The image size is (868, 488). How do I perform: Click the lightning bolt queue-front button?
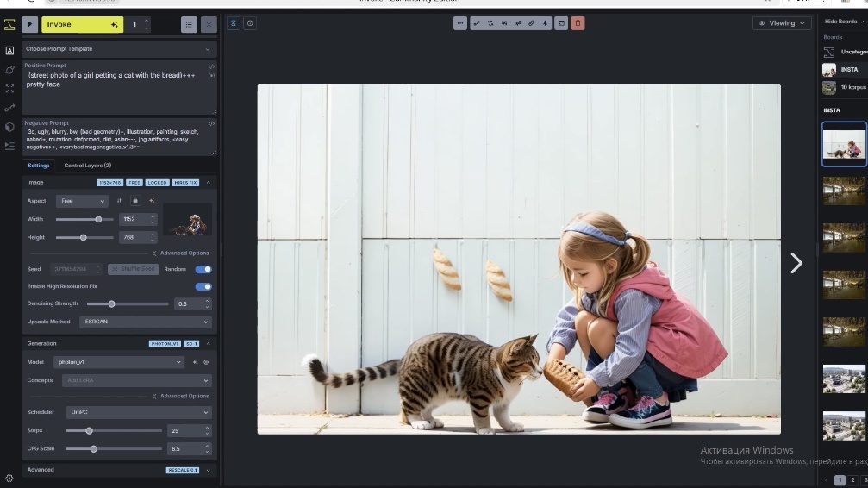(30, 24)
